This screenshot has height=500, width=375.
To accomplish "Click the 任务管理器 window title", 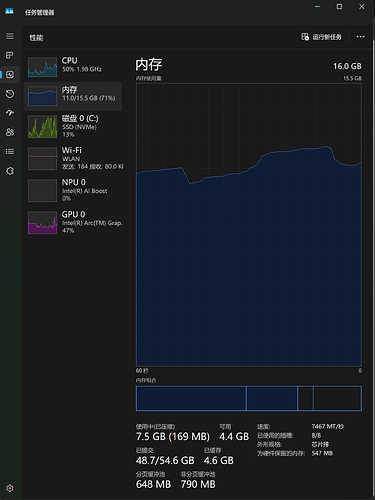I will (40, 12).
